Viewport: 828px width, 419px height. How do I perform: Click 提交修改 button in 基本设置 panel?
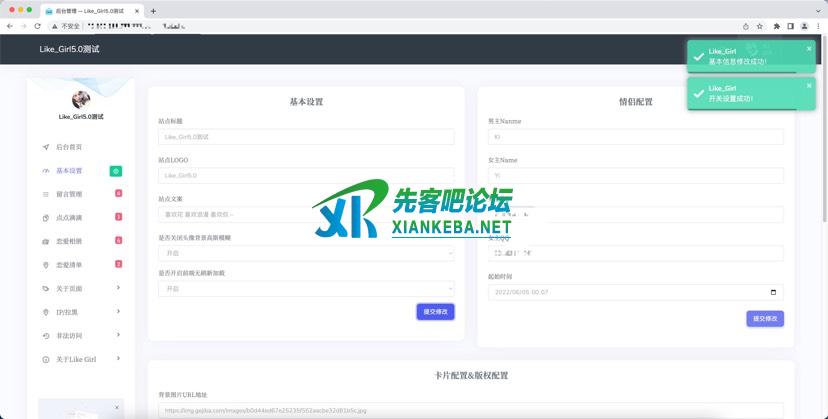[435, 312]
